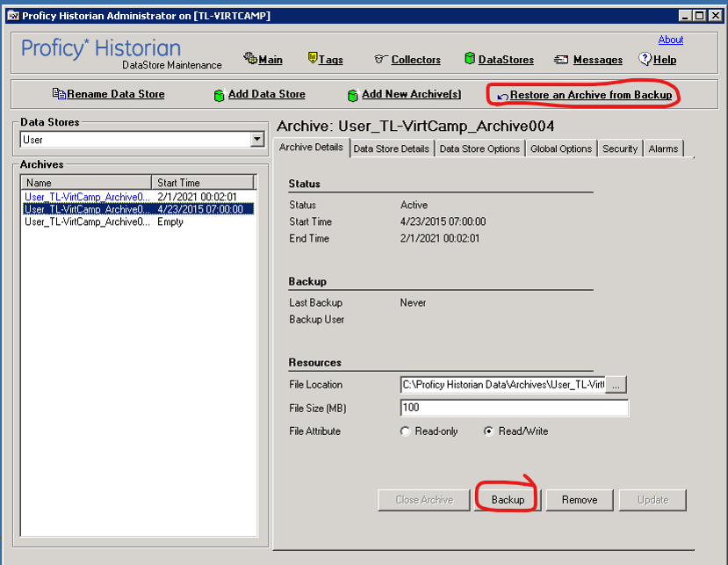
Task: Click the Backup button
Action: 508,500
